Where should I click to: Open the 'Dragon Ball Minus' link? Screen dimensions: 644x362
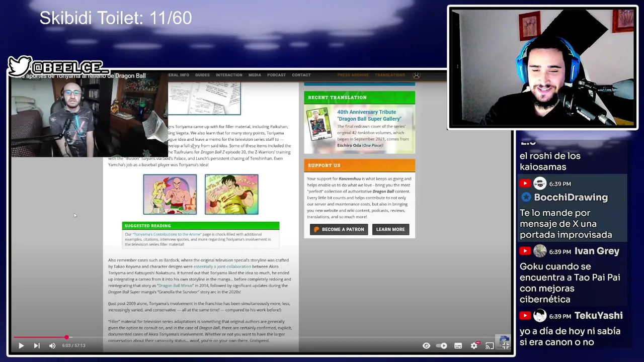click(175, 286)
